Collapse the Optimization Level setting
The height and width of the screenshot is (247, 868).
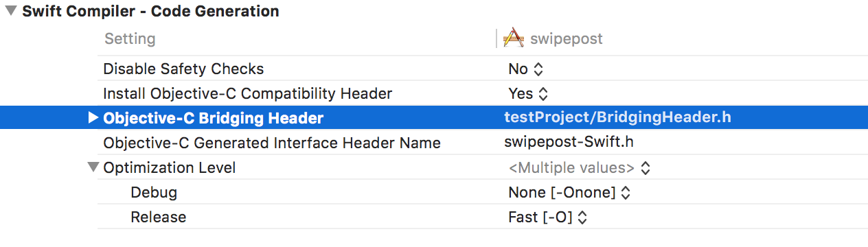click(93, 167)
